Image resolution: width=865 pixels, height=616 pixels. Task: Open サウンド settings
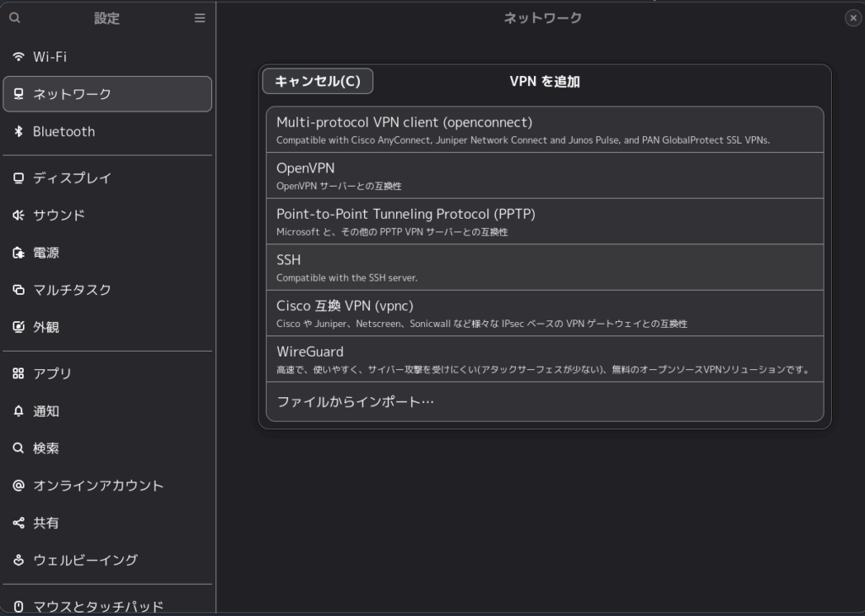coord(107,215)
